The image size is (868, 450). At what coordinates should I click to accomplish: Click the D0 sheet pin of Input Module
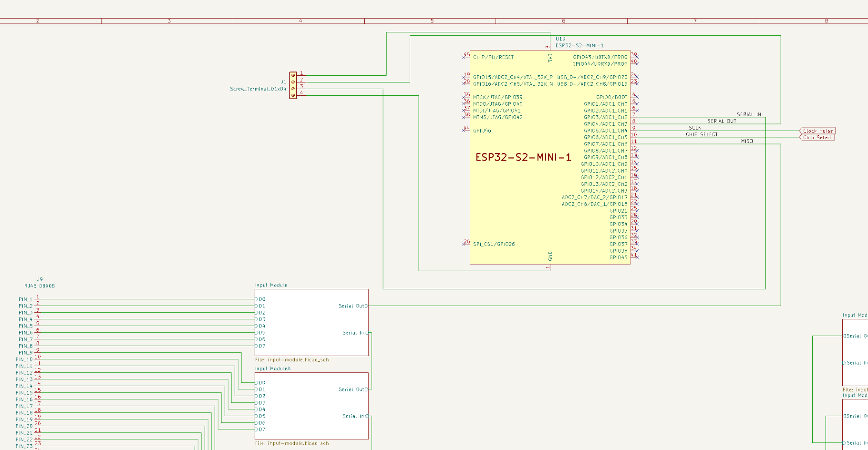coord(260,299)
